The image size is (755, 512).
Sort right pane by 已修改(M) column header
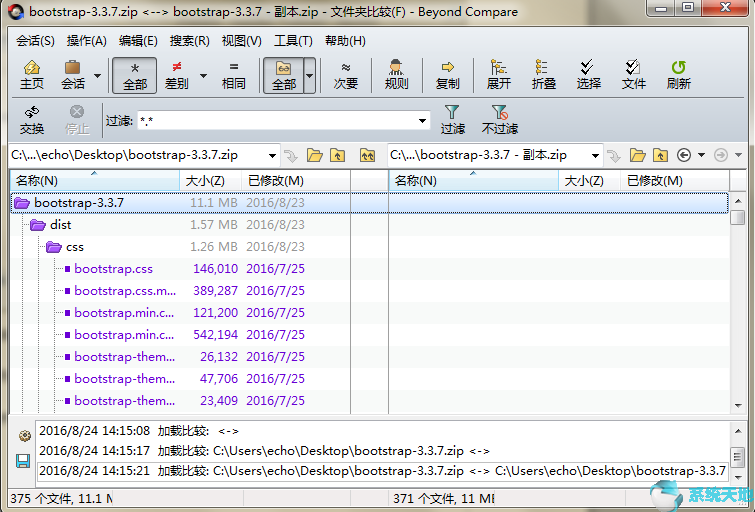674,181
